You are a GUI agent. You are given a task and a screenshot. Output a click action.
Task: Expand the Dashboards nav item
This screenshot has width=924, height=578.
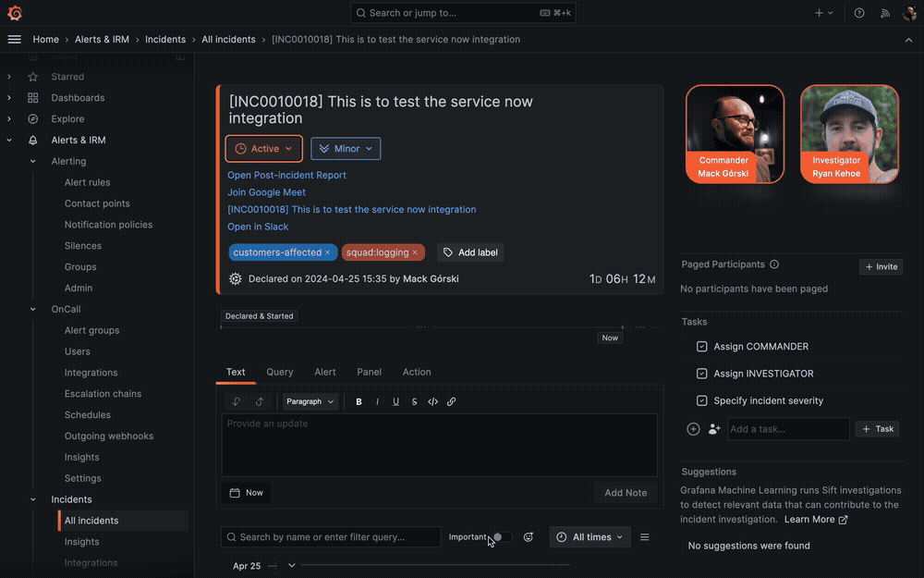coord(9,98)
